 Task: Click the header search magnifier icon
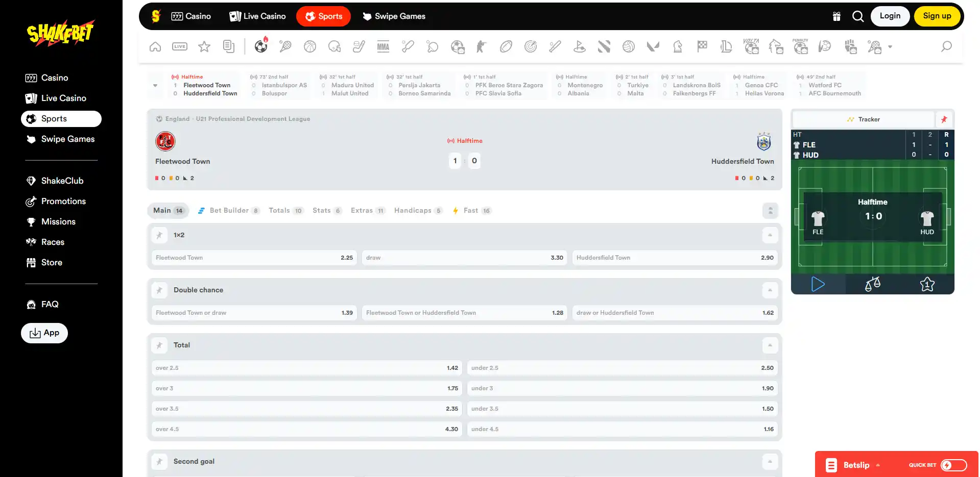pyautogui.click(x=858, y=16)
